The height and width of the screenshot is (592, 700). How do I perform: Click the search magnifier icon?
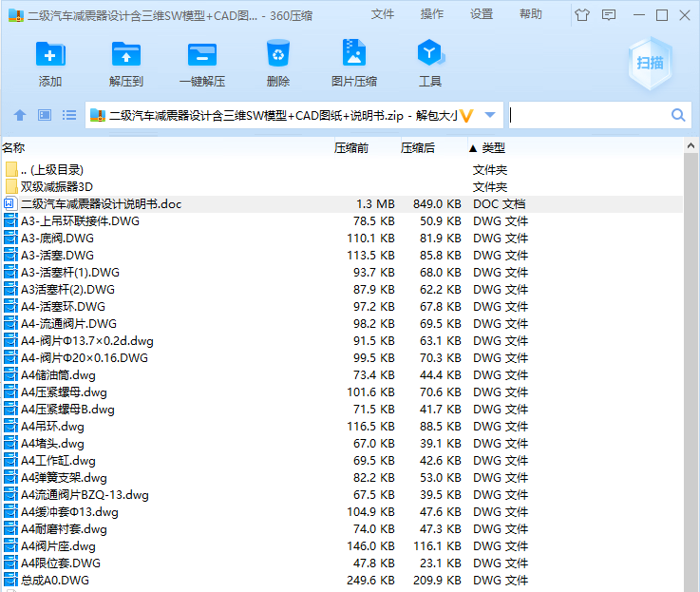tap(678, 115)
